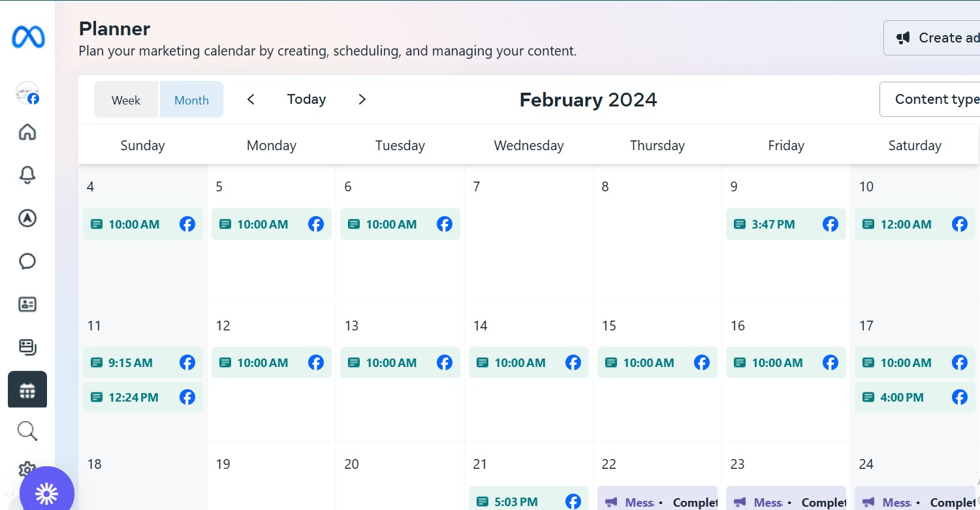Viewport: 980px width, 510px height.
Task: Click the page profile avatar icon
Action: [27, 93]
